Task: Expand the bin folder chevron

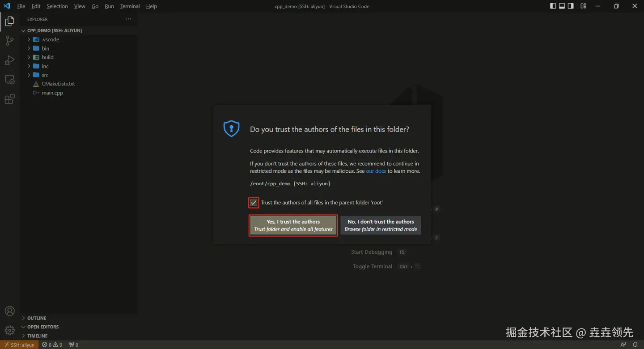Action: (29, 48)
